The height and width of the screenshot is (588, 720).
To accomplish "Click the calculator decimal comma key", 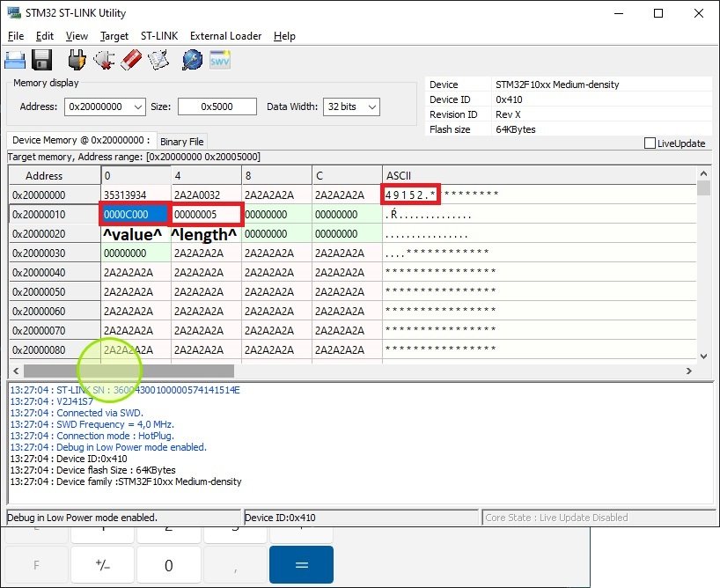I will point(235,564).
